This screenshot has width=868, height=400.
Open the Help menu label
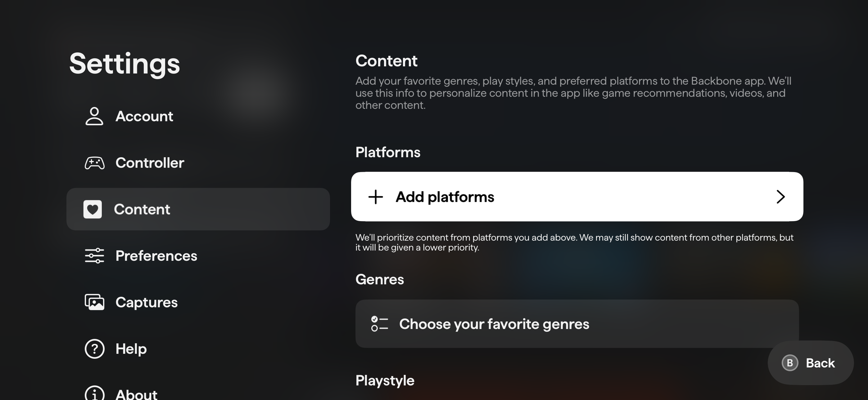131,349
